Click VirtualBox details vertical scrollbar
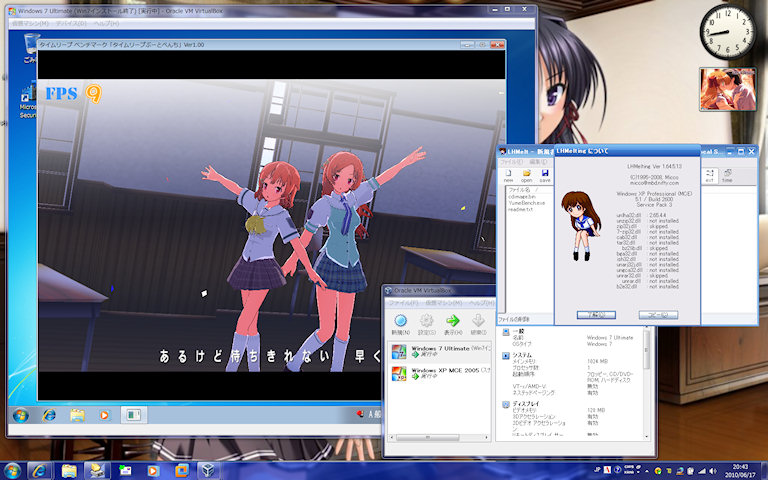Image resolution: width=768 pixels, height=480 pixels. (x=647, y=384)
